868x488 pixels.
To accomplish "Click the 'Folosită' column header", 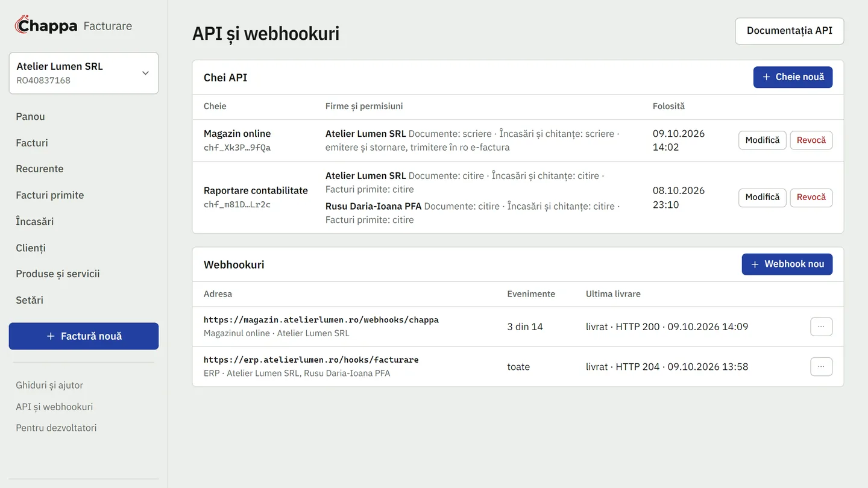I will [668, 106].
